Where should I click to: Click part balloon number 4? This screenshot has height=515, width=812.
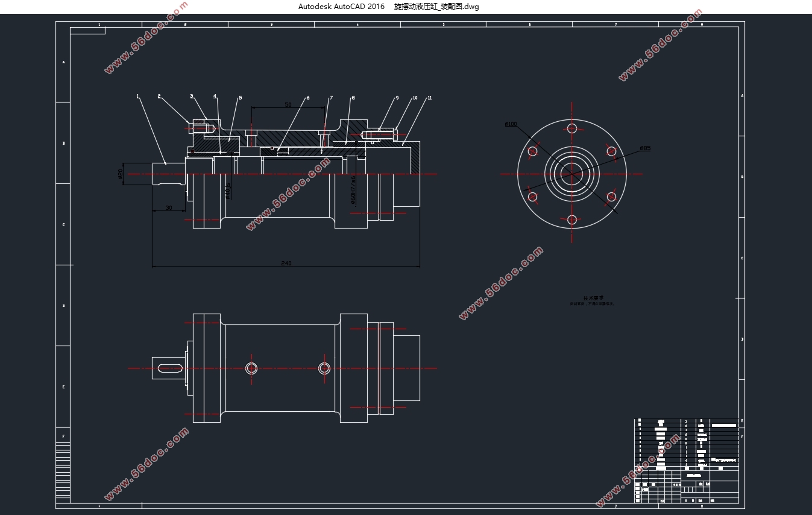(x=215, y=96)
